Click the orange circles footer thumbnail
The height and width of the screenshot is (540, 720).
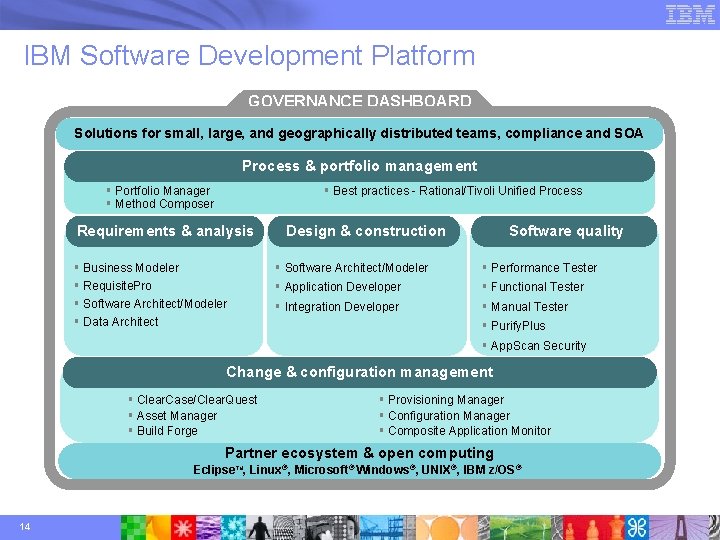(x=446, y=528)
